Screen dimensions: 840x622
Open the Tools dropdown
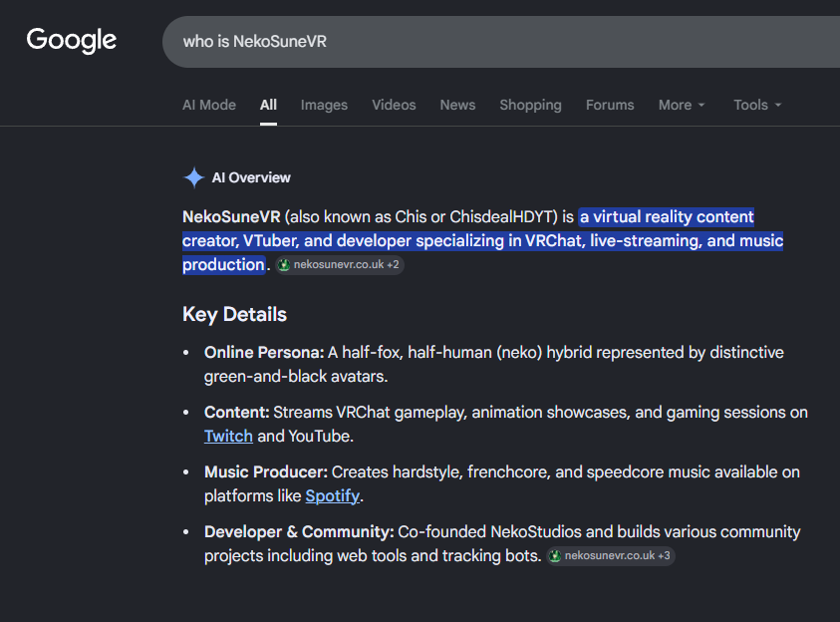(x=757, y=105)
